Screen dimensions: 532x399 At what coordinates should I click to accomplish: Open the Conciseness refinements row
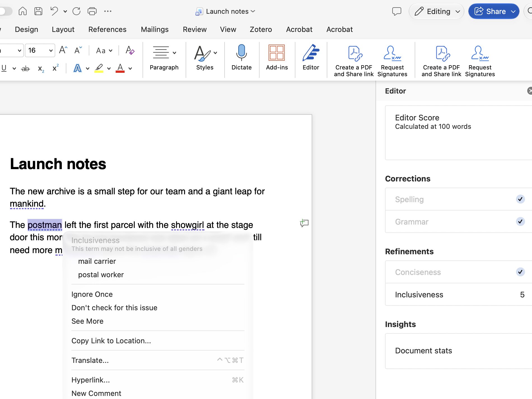[459, 272]
